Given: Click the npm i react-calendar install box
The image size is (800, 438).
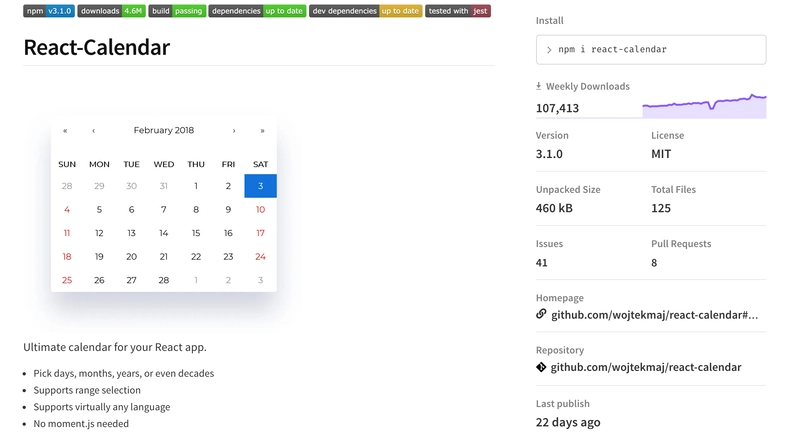Looking at the screenshot, I should 651,50.
